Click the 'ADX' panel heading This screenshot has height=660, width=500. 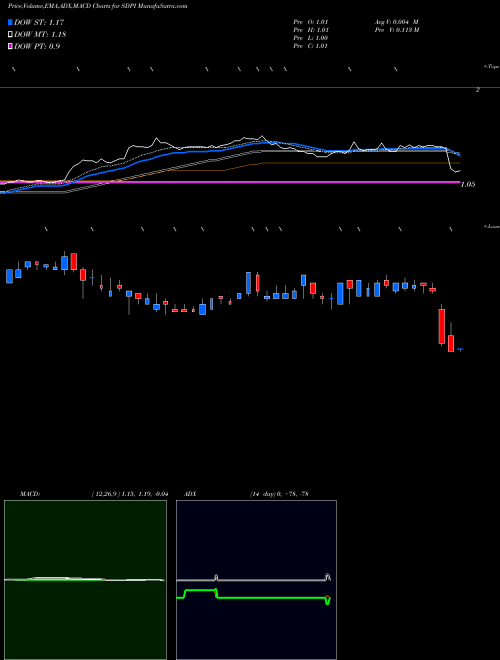point(191,494)
